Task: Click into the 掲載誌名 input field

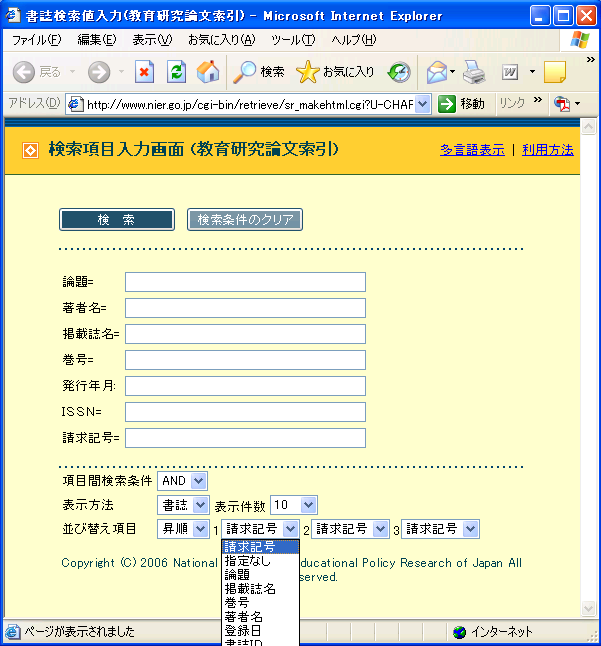Action: point(246,334)
